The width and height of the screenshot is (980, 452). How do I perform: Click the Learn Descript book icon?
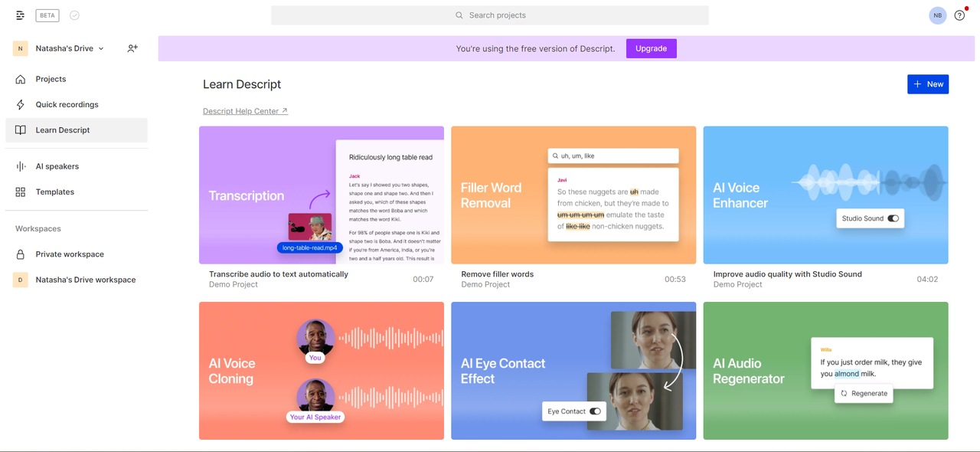tap(21, 130)
